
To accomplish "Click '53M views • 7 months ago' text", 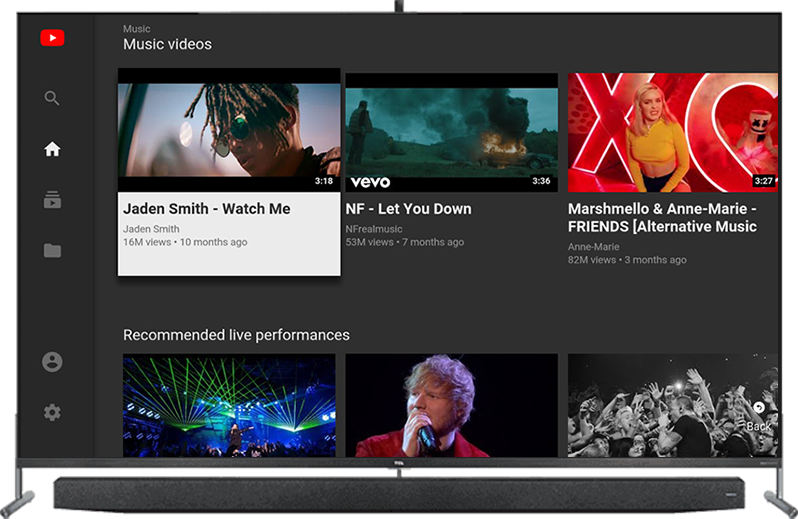I will click(x=405, y=242).
